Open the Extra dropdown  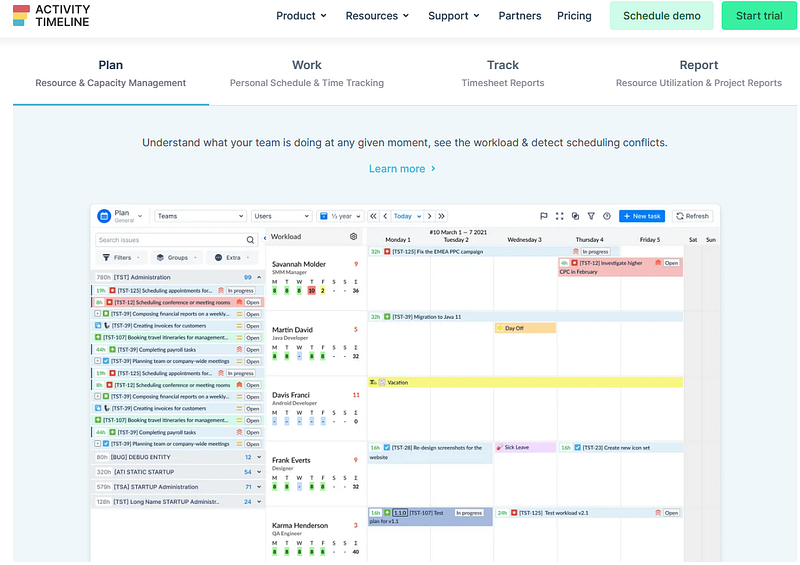(x=232, y=257)
